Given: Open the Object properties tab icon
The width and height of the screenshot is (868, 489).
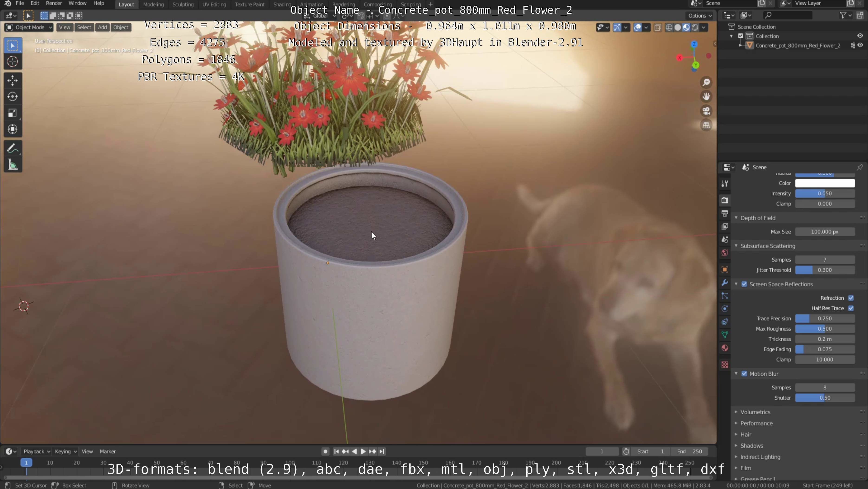Looking at the screenshot, I should pyautogui.click(x=725, y=270).
